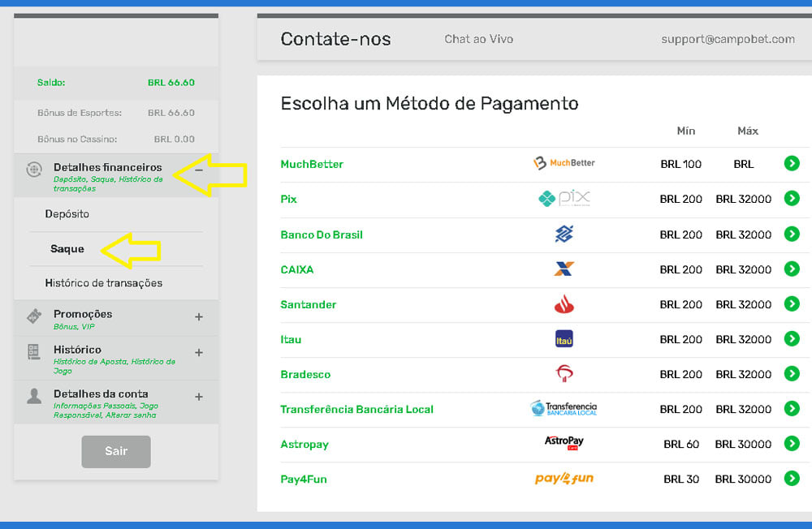812x529 pixels.
Task: Click the green arrow in Astropay row
Action: [x=791, y=443]
